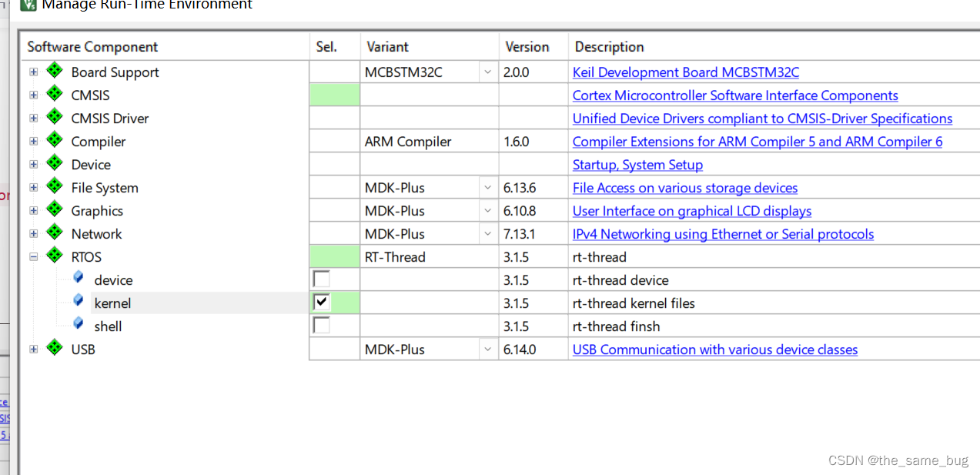Expand the Device tree node

33,165
